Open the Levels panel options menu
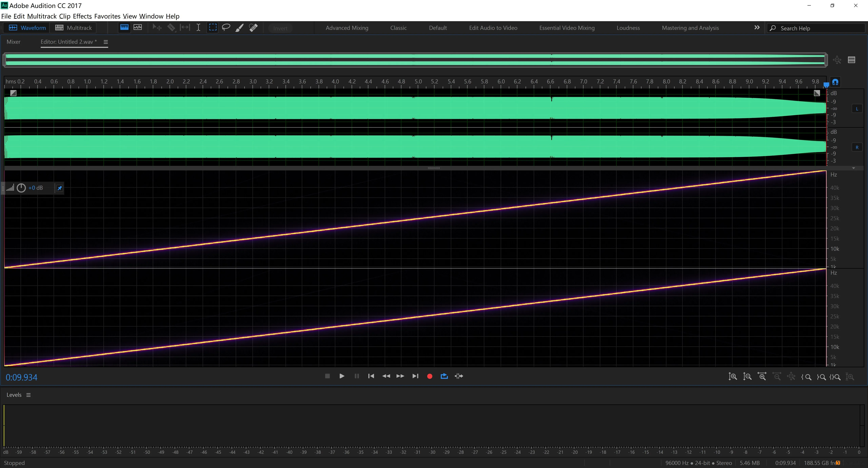Screen dimensions: 868x468 (29, 395)
